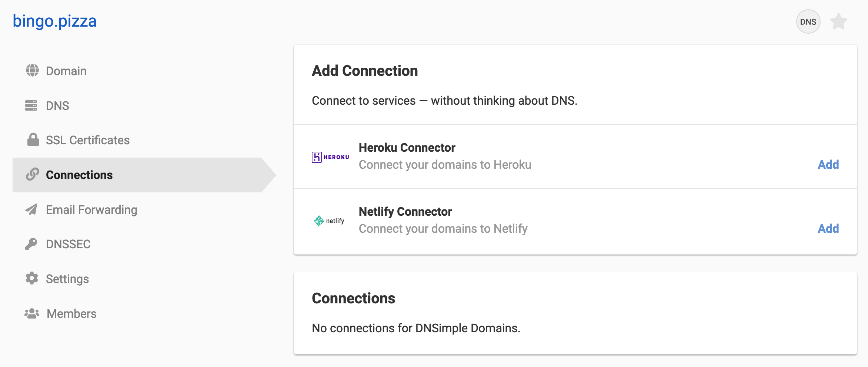Click the Heroku logo
The image size is (868, 367).
(330, 157)
